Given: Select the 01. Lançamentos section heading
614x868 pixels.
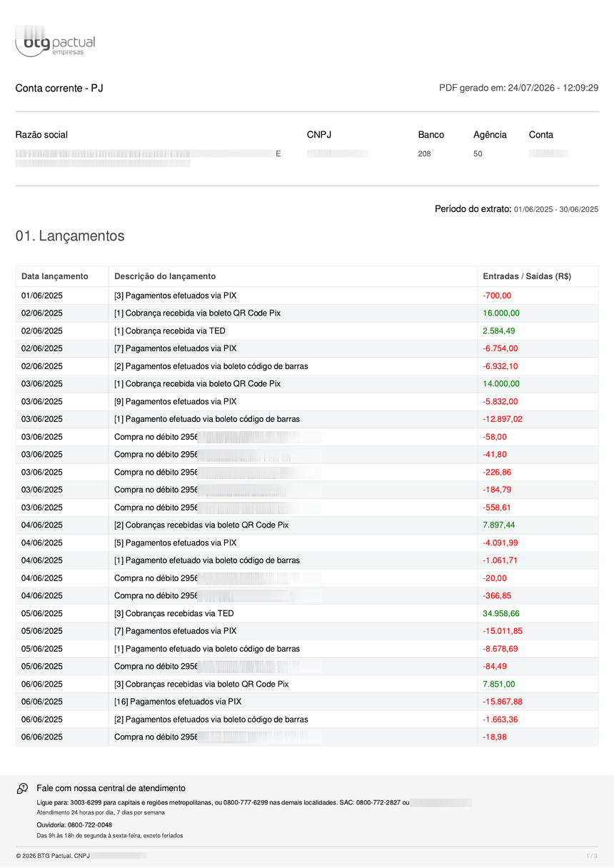Looking at the screenshot, I should point(70,236).
